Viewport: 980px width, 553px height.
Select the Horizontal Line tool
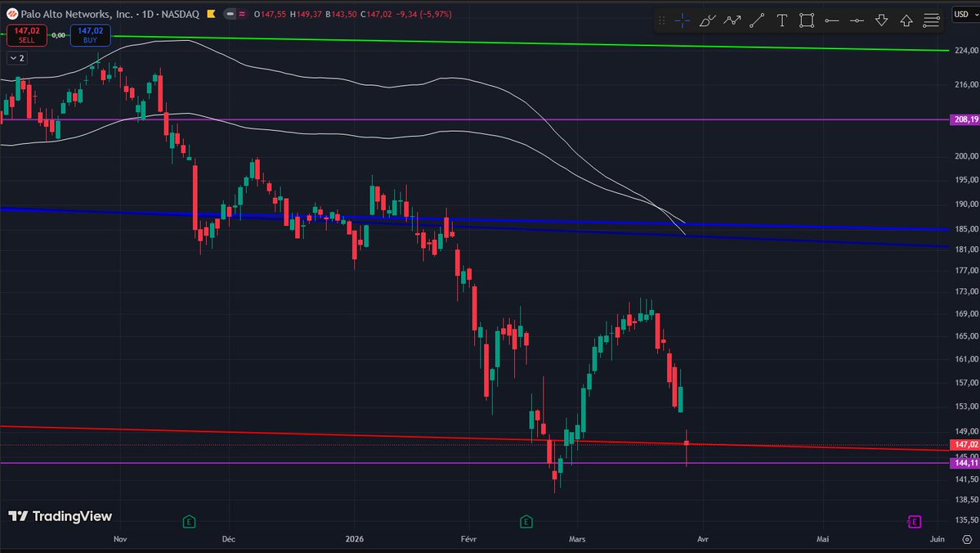tap(857, 20)
